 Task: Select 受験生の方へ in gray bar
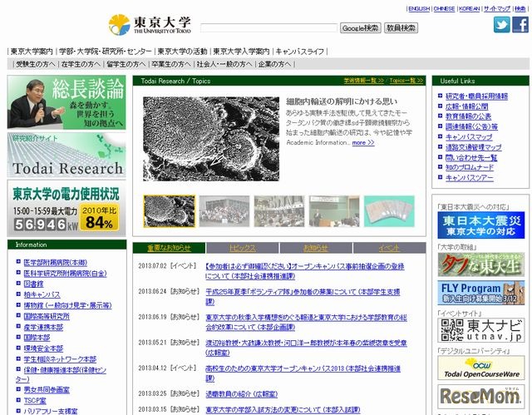click(36, 64)
